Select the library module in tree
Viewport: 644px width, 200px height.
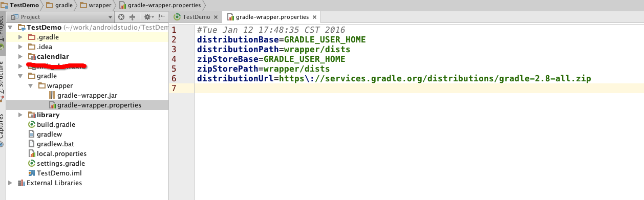click(x=48, y=115)
